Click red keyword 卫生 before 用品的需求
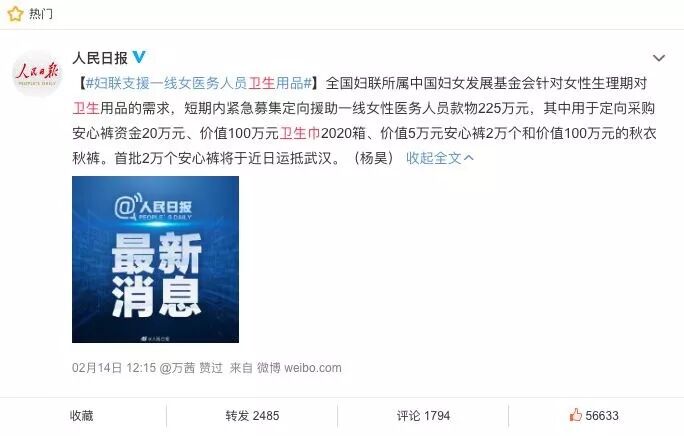Viewport: 684px width, 436px height. (x=86, y=108)
